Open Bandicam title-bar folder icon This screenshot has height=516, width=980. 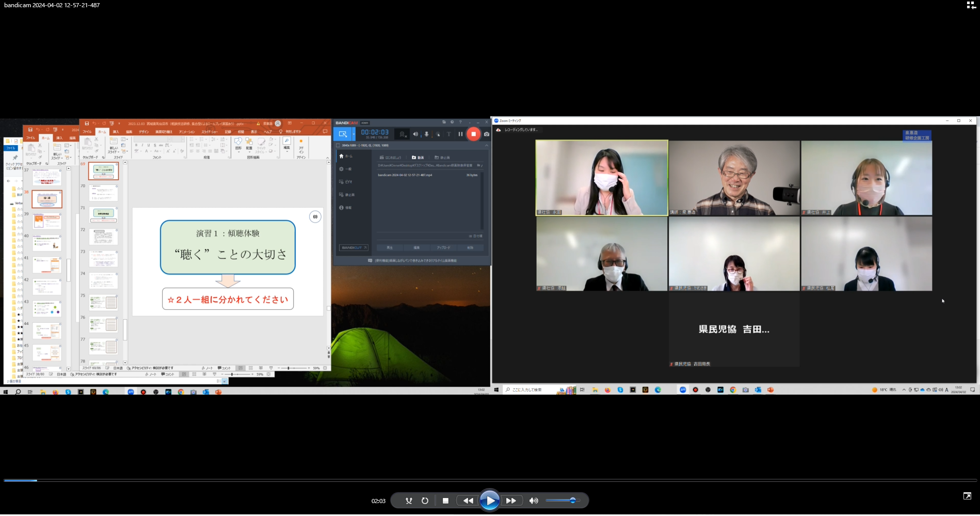(x=444, y=122)
